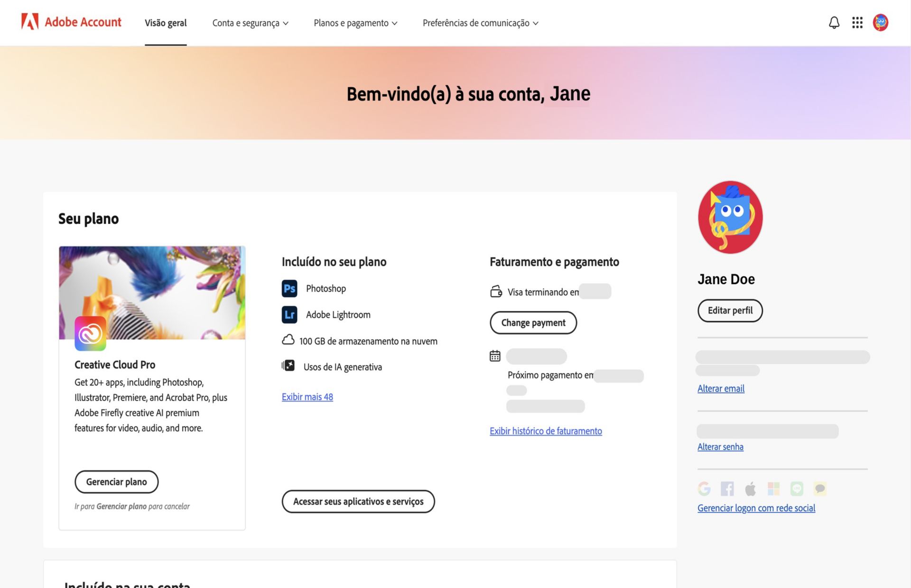Select the Visão geral tab

166,23
